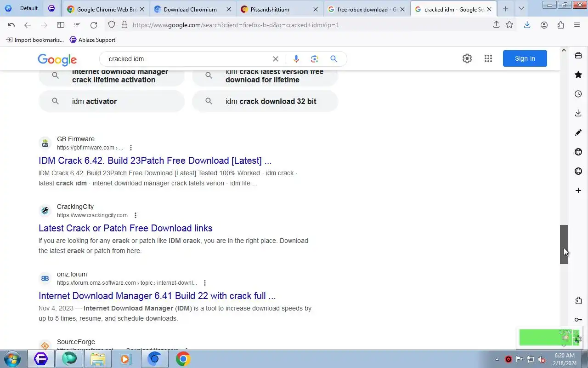
Task: Open Google apps grid
Action: click(488, 58)
